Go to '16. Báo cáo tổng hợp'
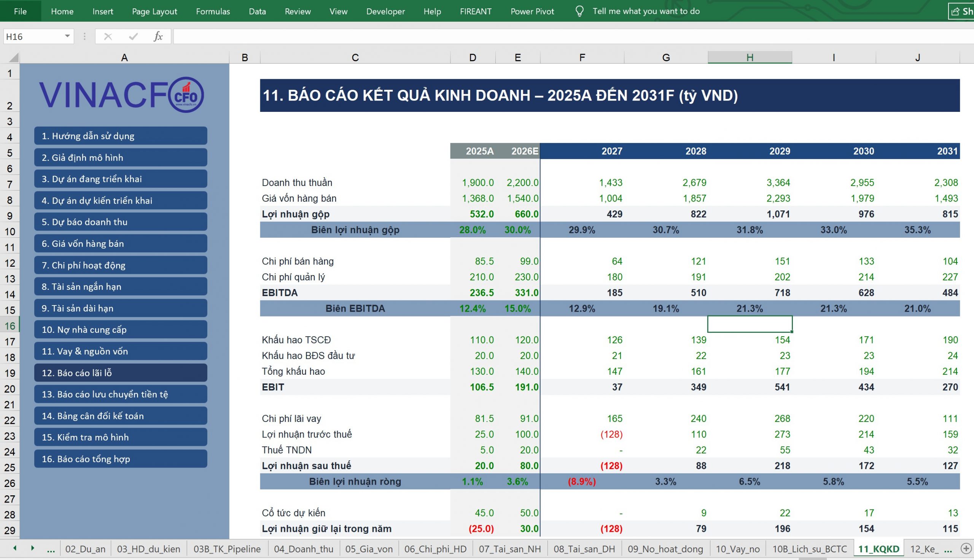Image resolution: width=974 pixels, height=560 pixels. point(121,459)
